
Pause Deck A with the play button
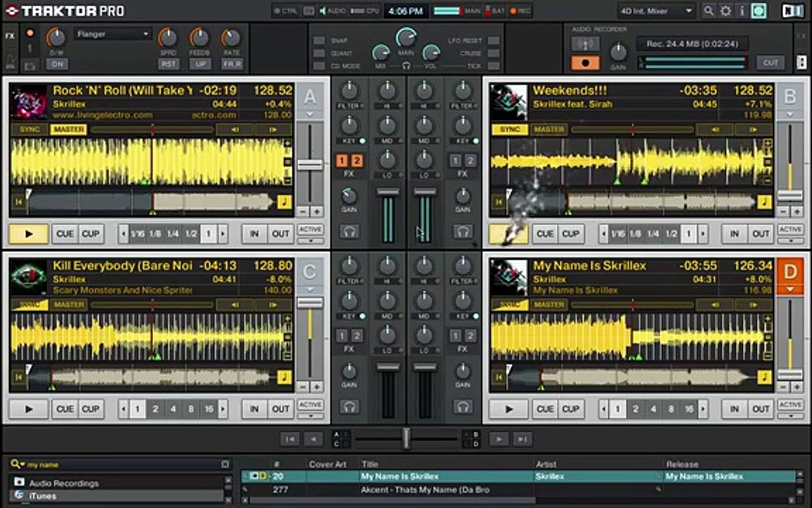click(29, 234)
